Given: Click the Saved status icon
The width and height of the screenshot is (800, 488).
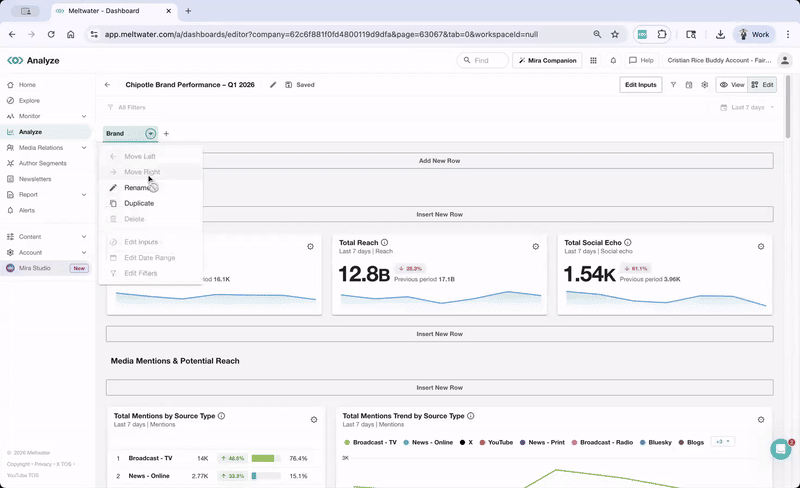Looking at the screenshot, I should (288, 85).
